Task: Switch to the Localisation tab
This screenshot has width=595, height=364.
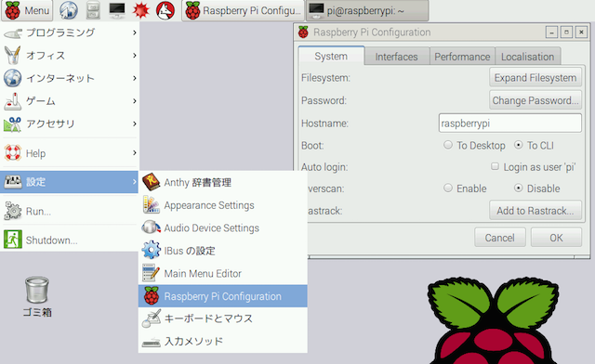Action: coord(528,57)
